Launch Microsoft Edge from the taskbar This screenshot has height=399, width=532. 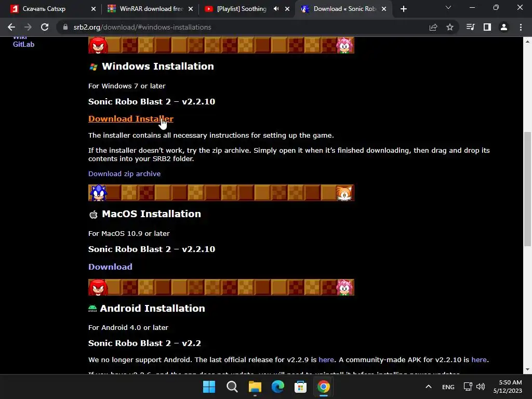coord(277,387)
